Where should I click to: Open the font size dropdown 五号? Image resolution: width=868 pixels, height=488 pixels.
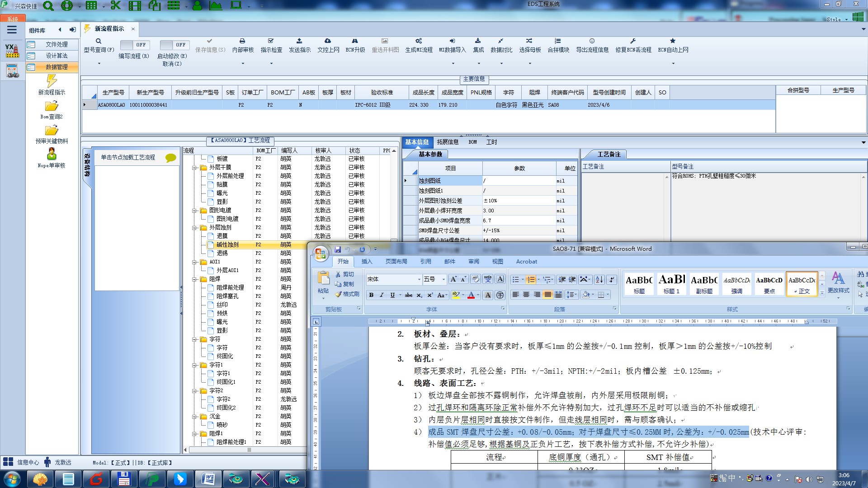coord(443,280)
